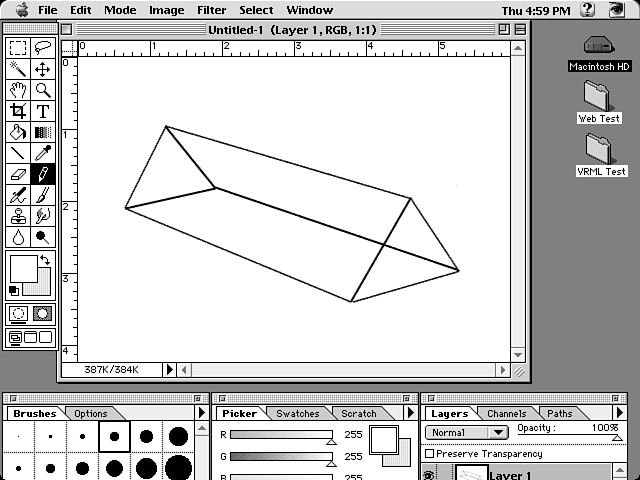Enable Preserve Transparency checkbox
Viewport: 640px width, 480px height.
click(429, 454)
